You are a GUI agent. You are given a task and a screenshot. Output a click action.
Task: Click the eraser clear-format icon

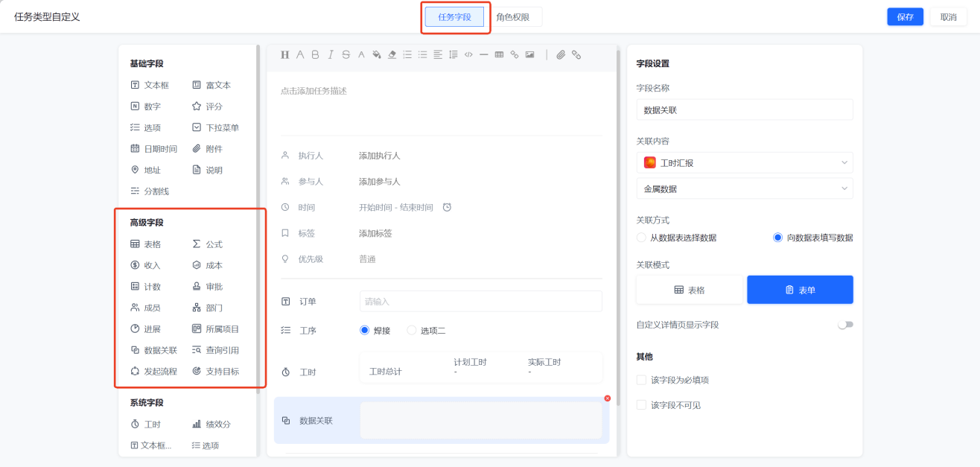[392, 54]
